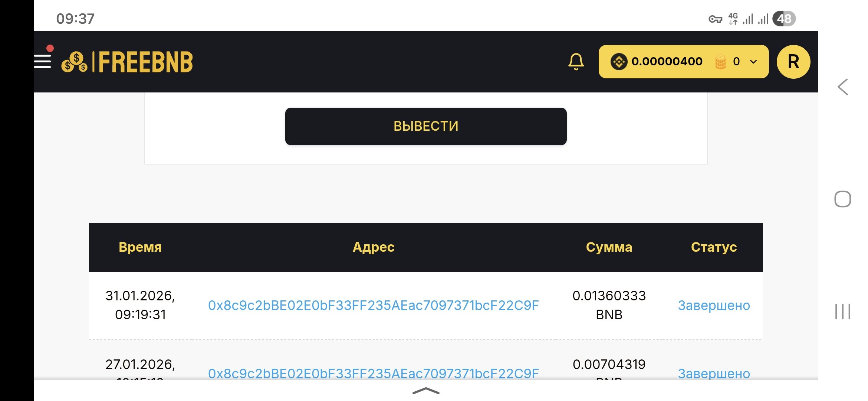Expand the bottom browser bar handle
The image size is (868, 401).
[x=426, y=391]
